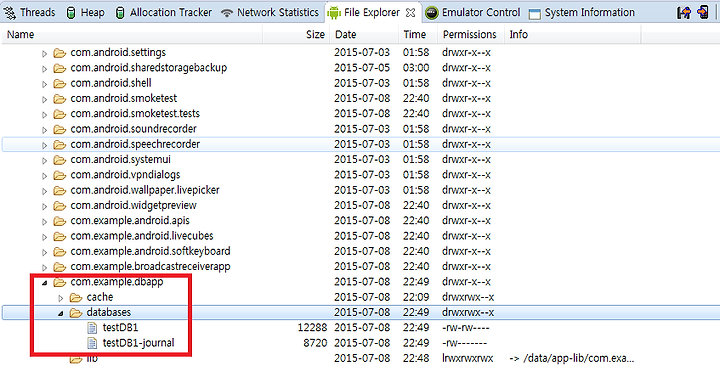Expand com.android.settings folder
The width and height of the screenshot is (720, 366).
coord(45,54)
